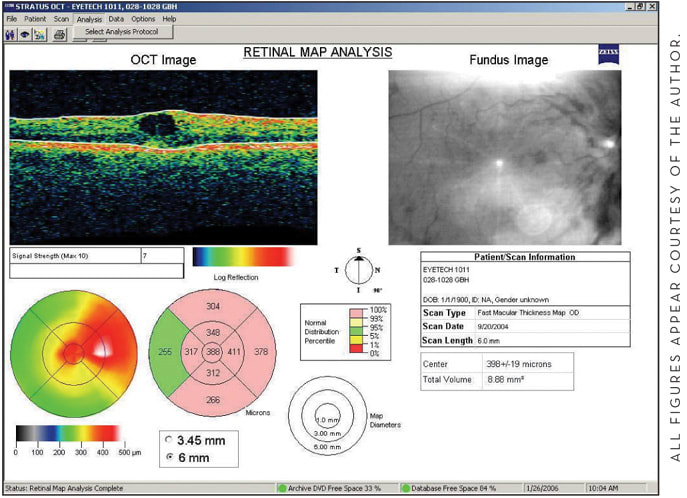Click the empty field below Signal Strength
The width and height of the screenshot is (687, 498).
pos(96,271)
